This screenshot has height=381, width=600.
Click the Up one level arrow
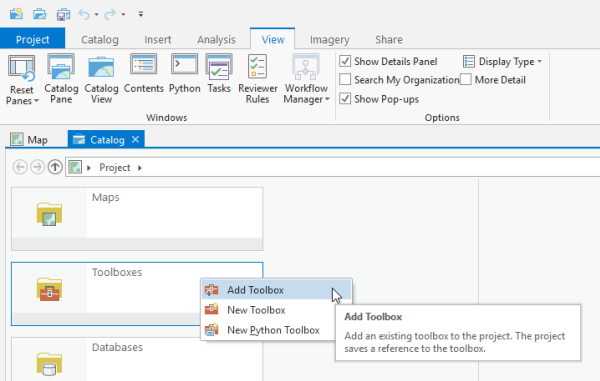tap(55, 167)
